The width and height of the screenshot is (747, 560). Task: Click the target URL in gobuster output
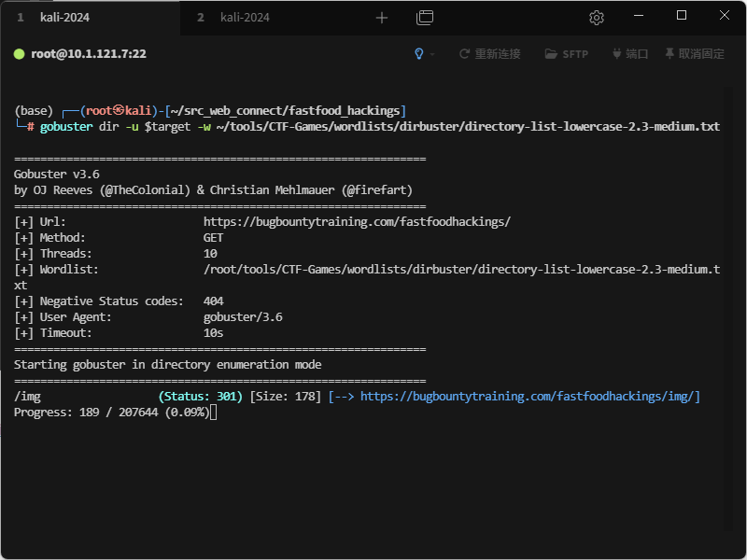point(357,221)
